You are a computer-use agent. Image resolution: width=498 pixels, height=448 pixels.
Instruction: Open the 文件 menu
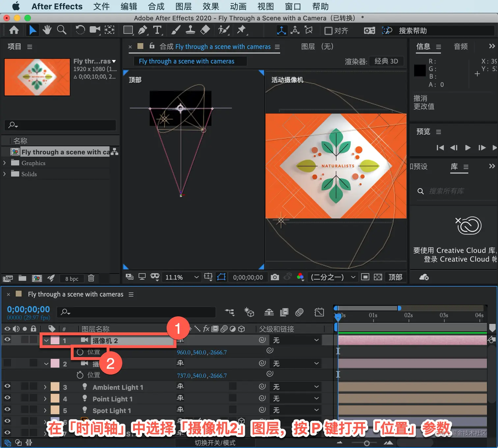[x=101, y=6]
